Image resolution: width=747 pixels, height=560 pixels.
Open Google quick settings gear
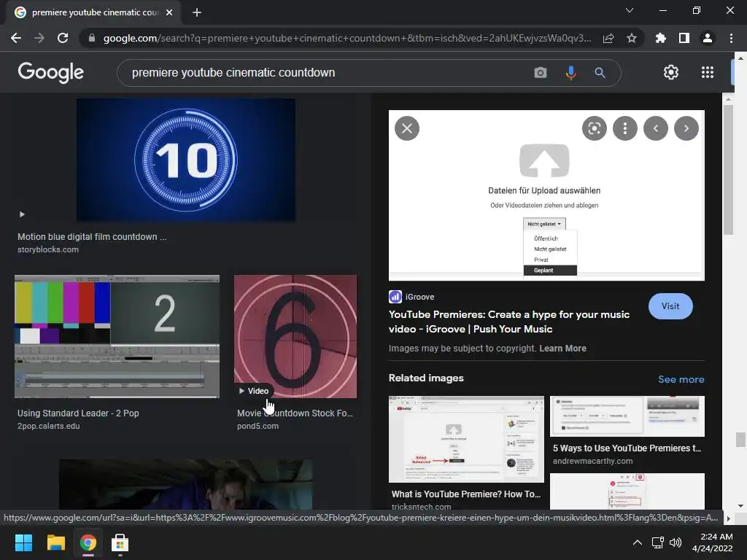(671, 72)
